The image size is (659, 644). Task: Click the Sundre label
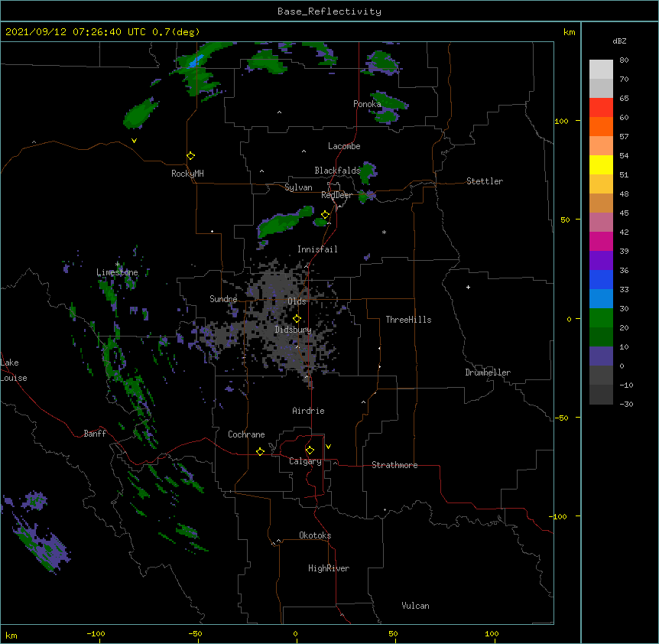click(223, 299)
